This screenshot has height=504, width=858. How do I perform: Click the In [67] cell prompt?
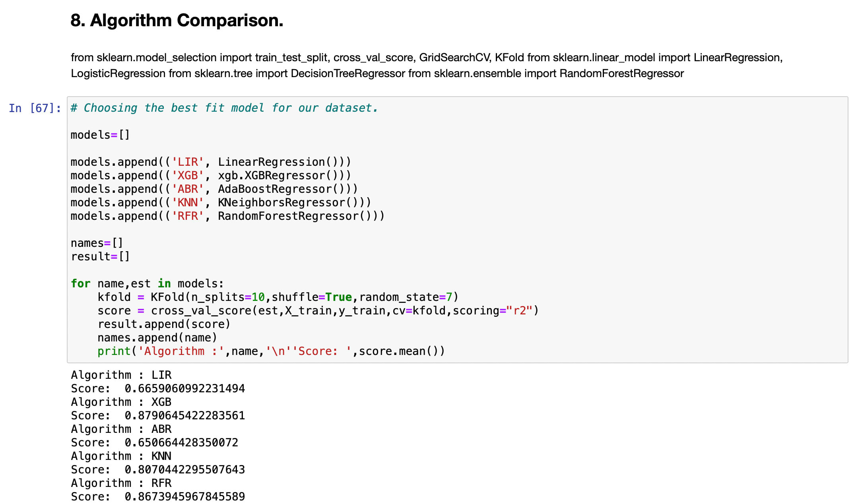(35, 108)
